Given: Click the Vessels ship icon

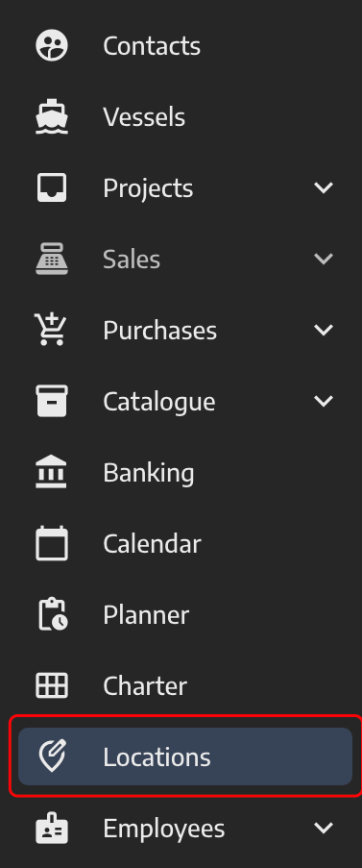Looking at the screenshot, I should tap(52, 117).
